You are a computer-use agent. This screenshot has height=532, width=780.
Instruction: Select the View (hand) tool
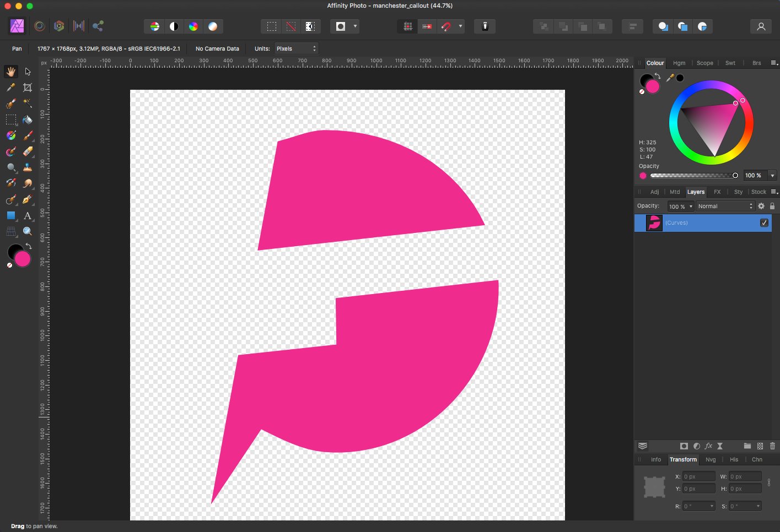coord(11,72)
